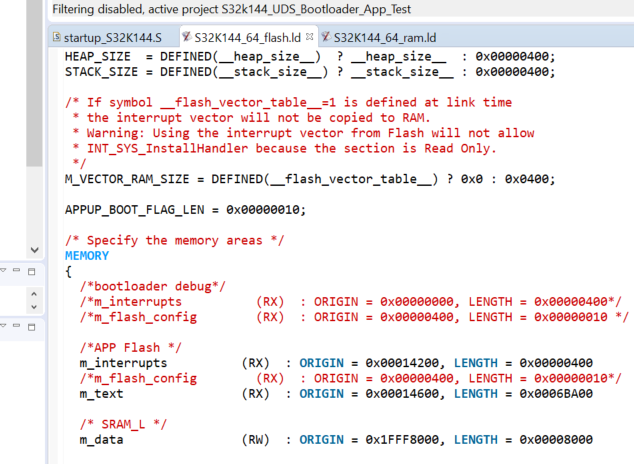Click the ORIGIN value 0x00014600
This screenshot has width=634, height=464.
[x=402, y=394]
